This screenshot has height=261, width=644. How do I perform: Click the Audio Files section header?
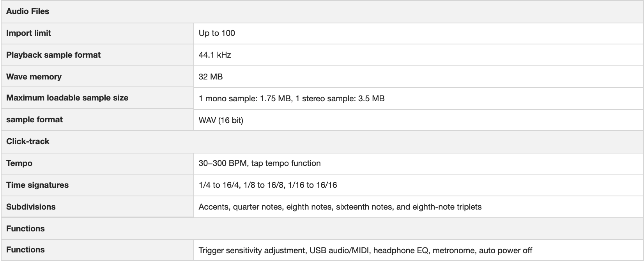coord(28,11)
